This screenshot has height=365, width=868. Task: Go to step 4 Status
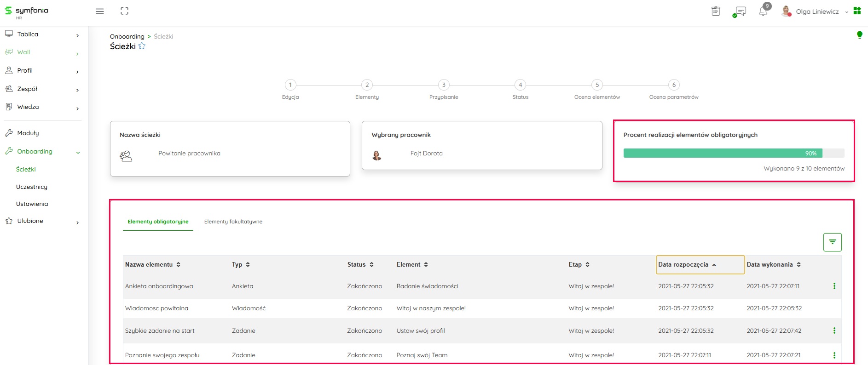pyautogui.click(x=520, y=85)
